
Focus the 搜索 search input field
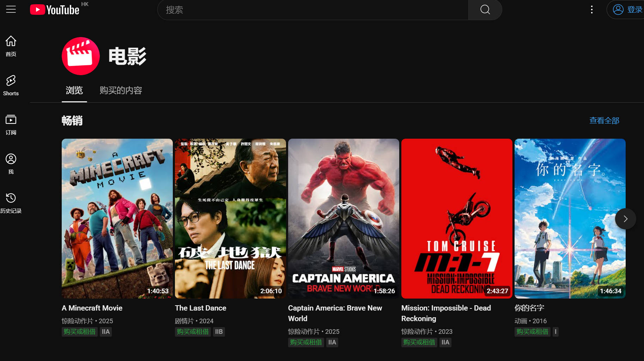pyautogui.click(x=312, y=10)
